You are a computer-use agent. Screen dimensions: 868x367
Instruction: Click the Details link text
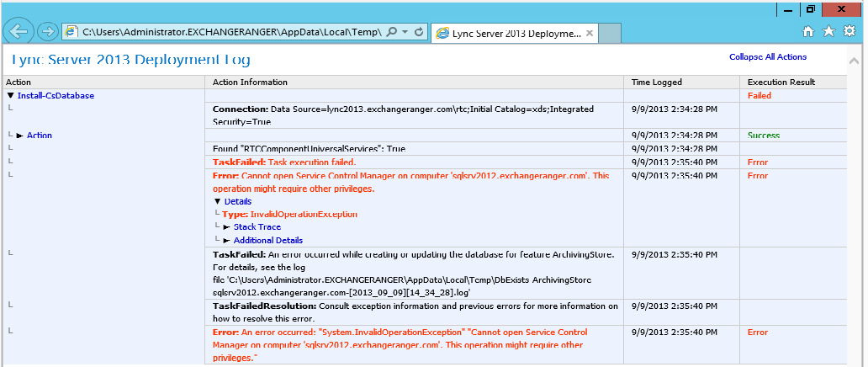[x=237, y=201]
